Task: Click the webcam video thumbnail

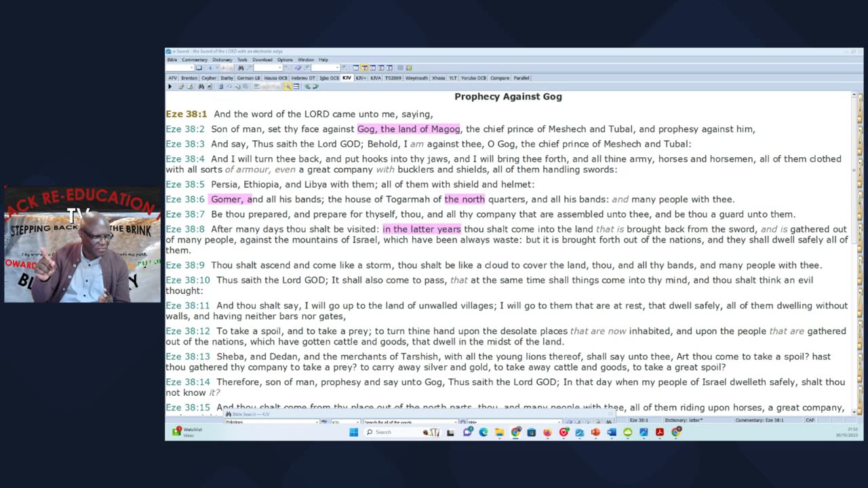Action: point(83,244)
